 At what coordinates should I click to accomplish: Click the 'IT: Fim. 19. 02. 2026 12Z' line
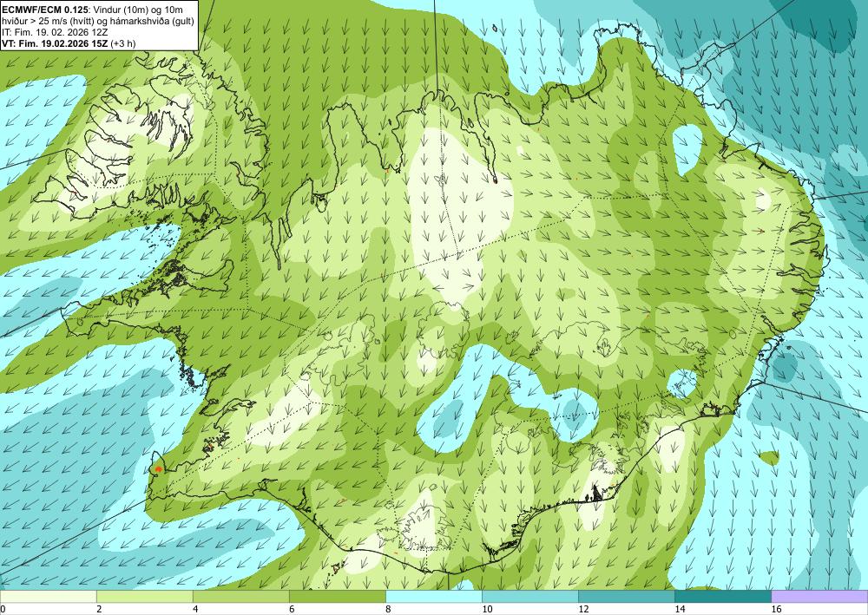tap(55, 33)
